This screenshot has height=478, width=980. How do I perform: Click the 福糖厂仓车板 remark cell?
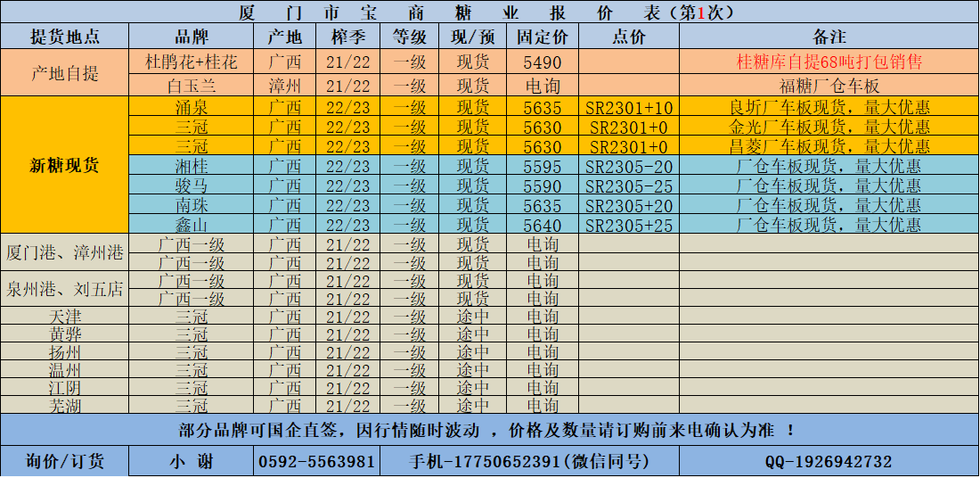(829, 87)
